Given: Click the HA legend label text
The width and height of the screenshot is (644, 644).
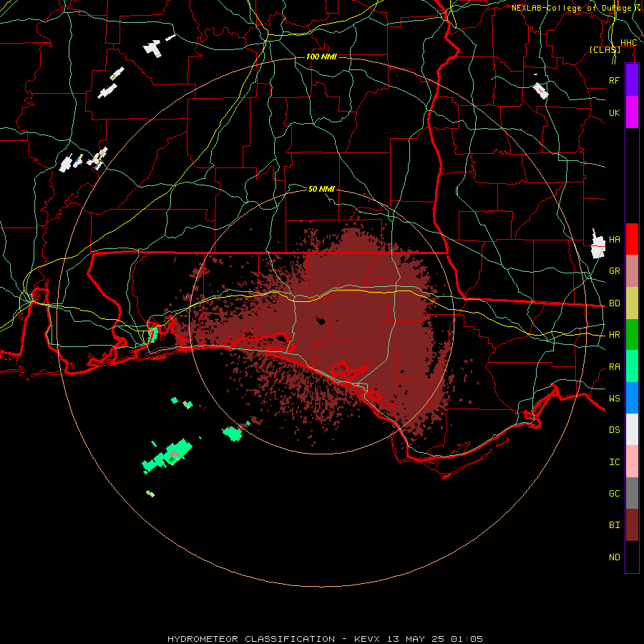Looking at the screenshot, I should [x=614, y=240].
